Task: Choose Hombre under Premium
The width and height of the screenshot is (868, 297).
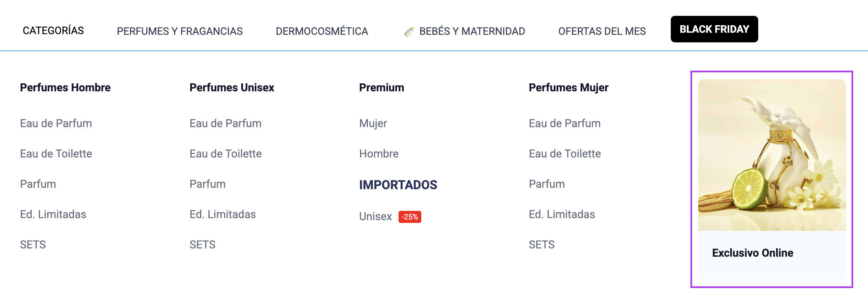Action: click(x=379, y=154)
